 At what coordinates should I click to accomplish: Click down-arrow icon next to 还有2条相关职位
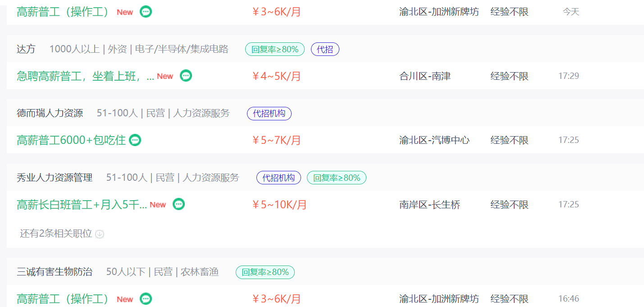point(100,234)
